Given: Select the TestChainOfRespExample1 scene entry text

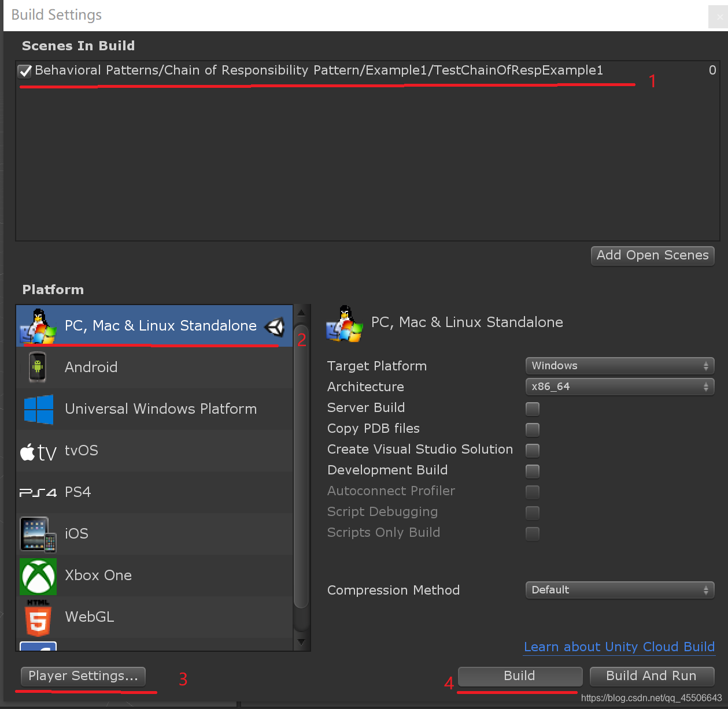Looking at the screenshot, I should [x=319, y=70].
